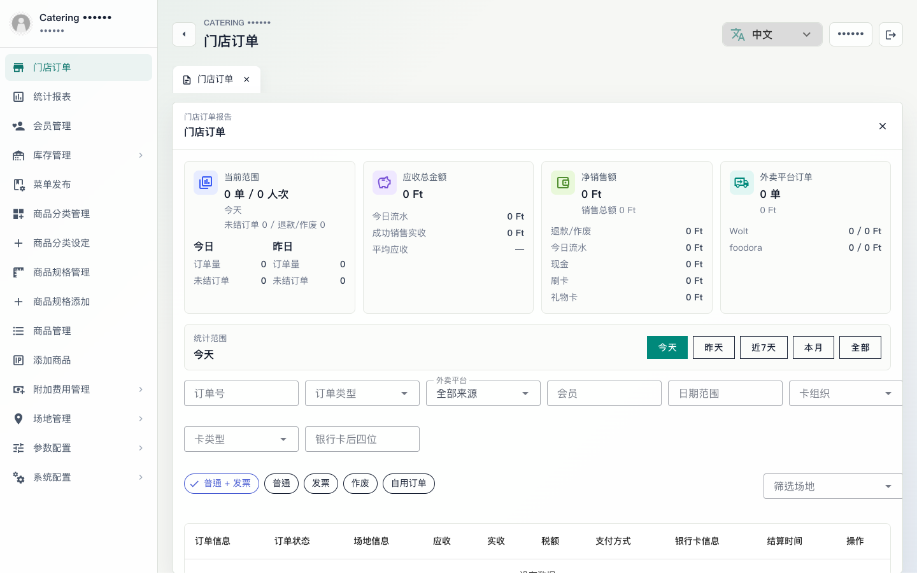Open the 统计报表 chart icon
This screenshot has height=588, width=917.
pyautogui.click(x=18, y=97)
